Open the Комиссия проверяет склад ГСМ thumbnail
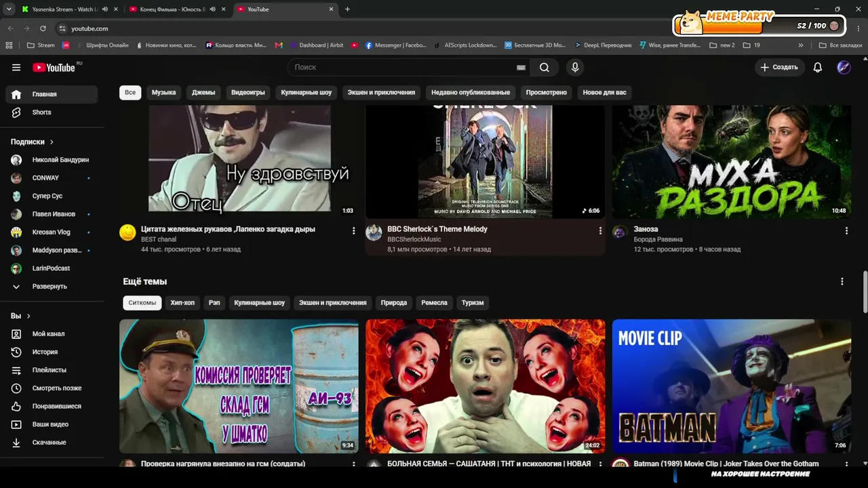Screen dimensions: 868x488 pos(239,386)
